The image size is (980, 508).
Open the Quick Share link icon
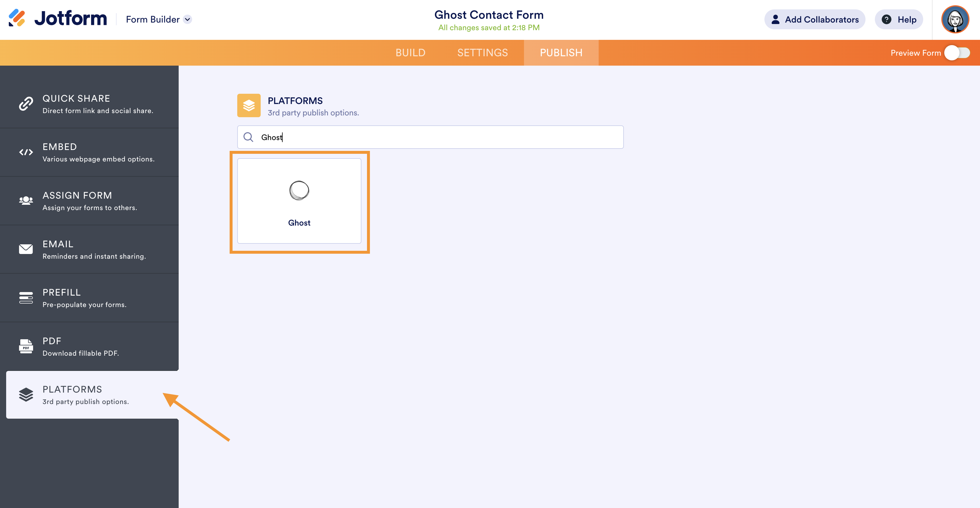(26, 103)
